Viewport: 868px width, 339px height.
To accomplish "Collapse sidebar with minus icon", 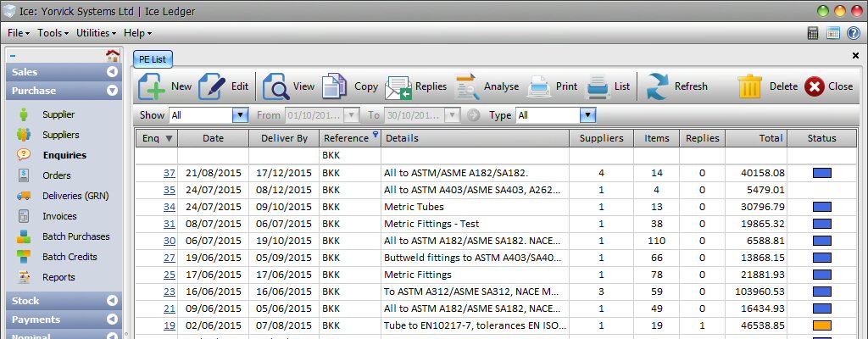I will pyautogui.click(x=13, y=55).
